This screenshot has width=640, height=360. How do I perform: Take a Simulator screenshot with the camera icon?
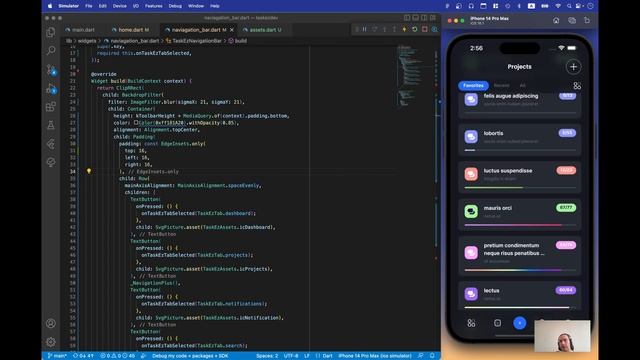coord(571,20)
